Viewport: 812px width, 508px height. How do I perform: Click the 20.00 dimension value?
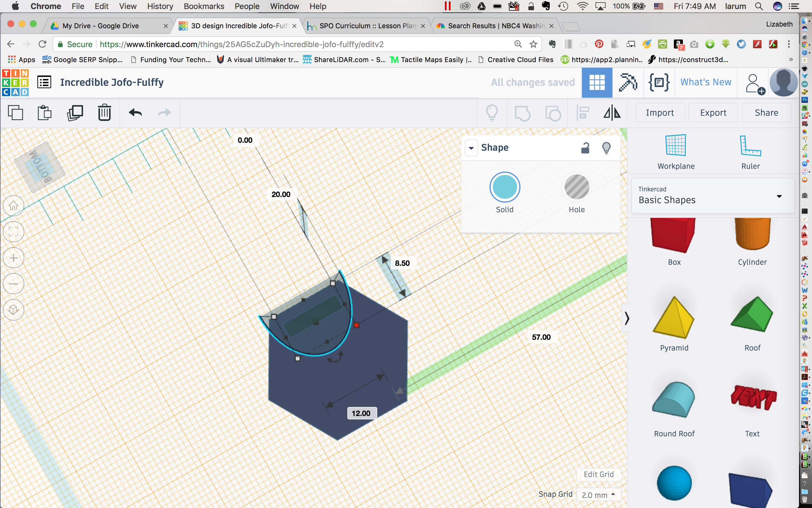tap(281, 194)
